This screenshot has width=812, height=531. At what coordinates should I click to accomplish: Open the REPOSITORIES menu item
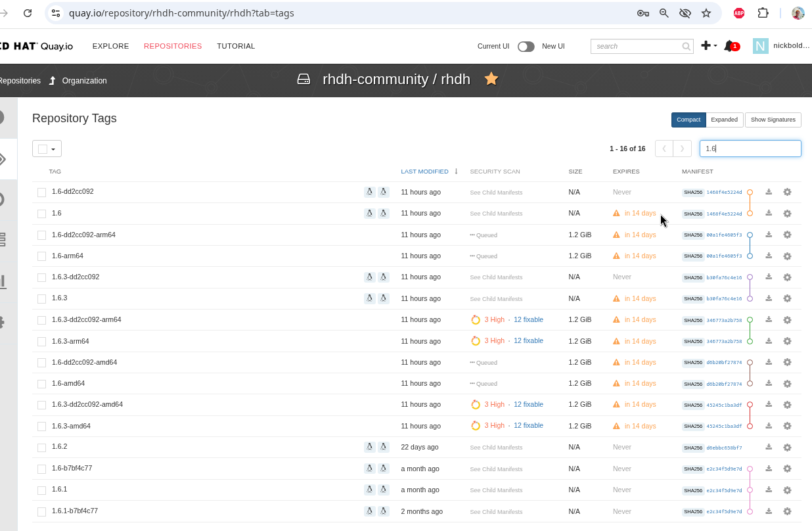point(173,46)
